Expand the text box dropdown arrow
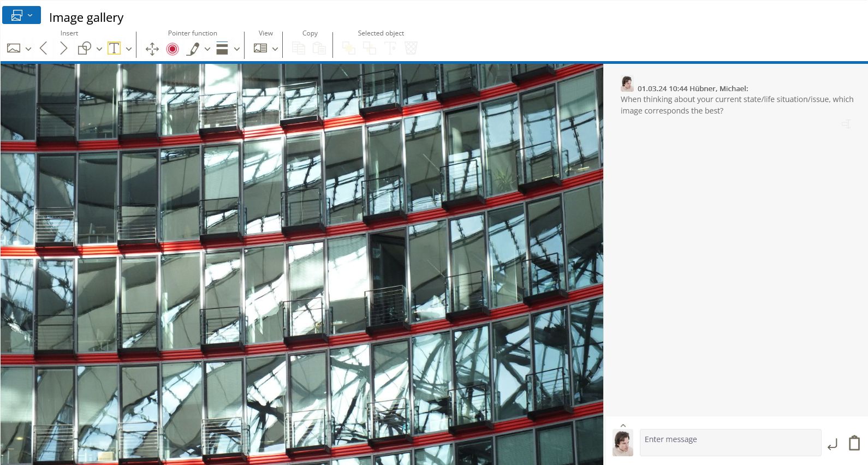Screen dimensions: 868x465 [129, 49]
